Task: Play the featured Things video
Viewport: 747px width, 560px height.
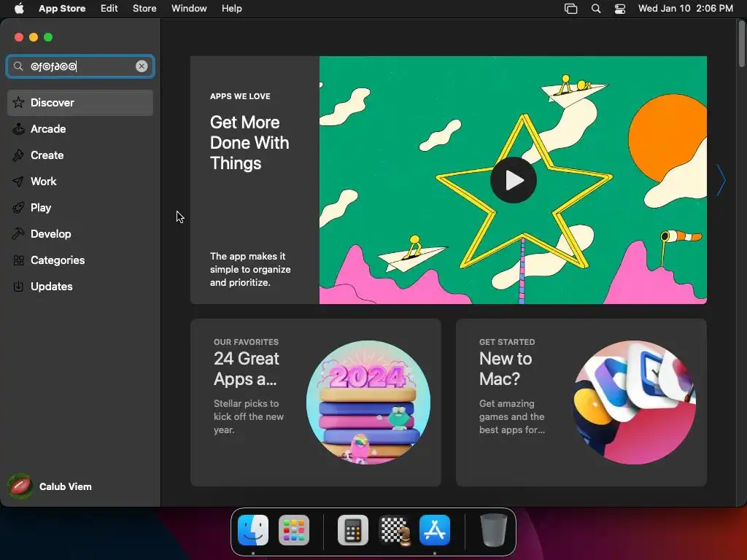Action: coord(513,180)
